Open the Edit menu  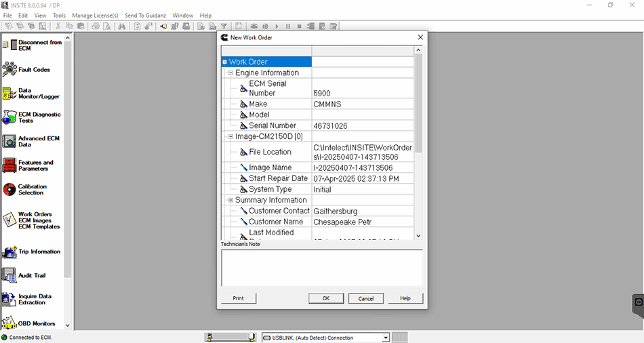point(23,16)
